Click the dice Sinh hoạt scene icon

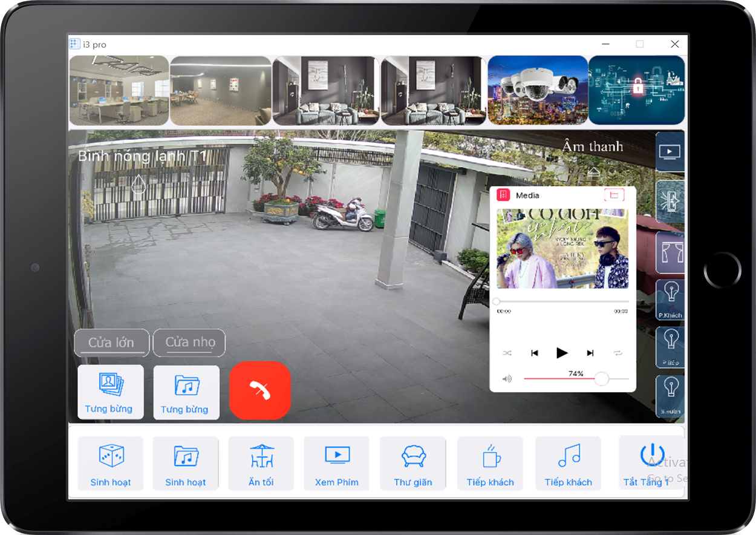coord(111,463)
